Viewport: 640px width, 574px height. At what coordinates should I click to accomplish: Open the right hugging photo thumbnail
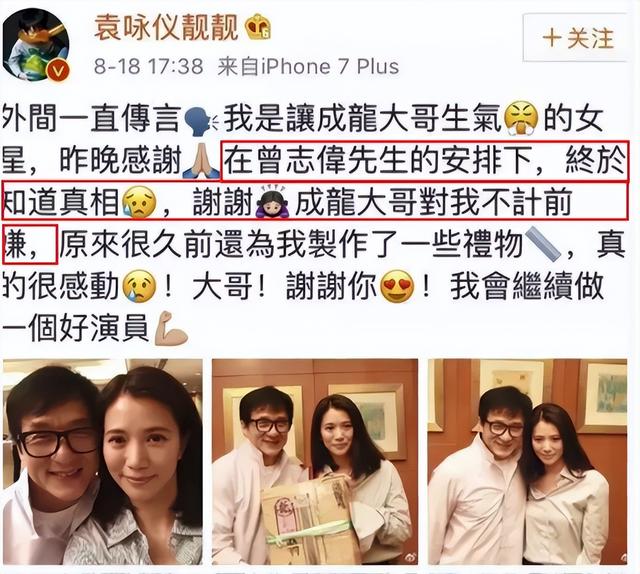point(527,462)
